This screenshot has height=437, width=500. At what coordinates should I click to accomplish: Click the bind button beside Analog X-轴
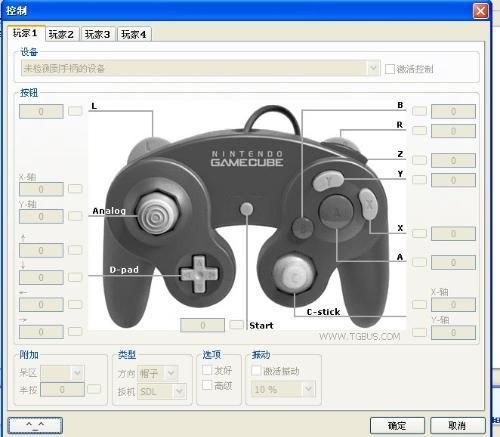coord(75,189)
